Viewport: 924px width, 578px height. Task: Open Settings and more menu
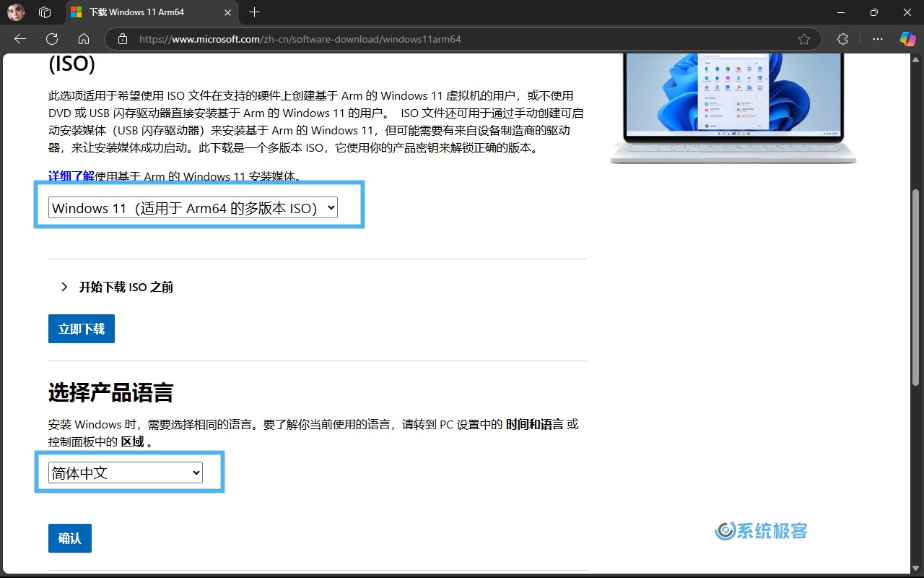878,39
